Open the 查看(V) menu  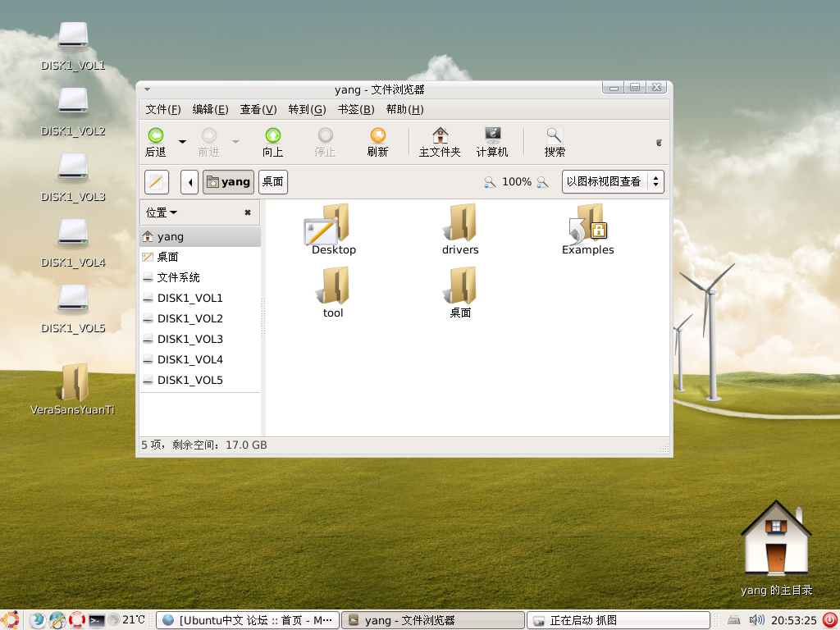click(258, 109)
